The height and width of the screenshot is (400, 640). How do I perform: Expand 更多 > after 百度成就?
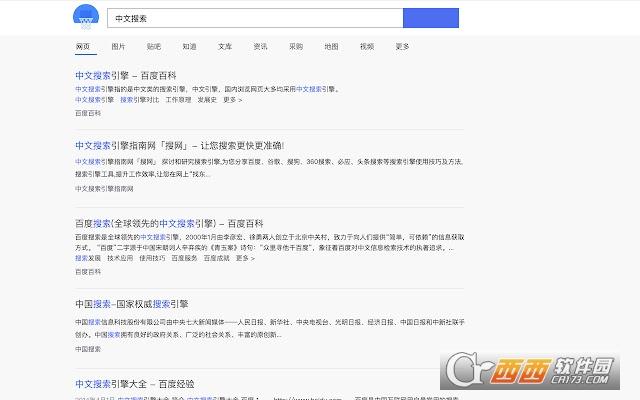point(245,258)
